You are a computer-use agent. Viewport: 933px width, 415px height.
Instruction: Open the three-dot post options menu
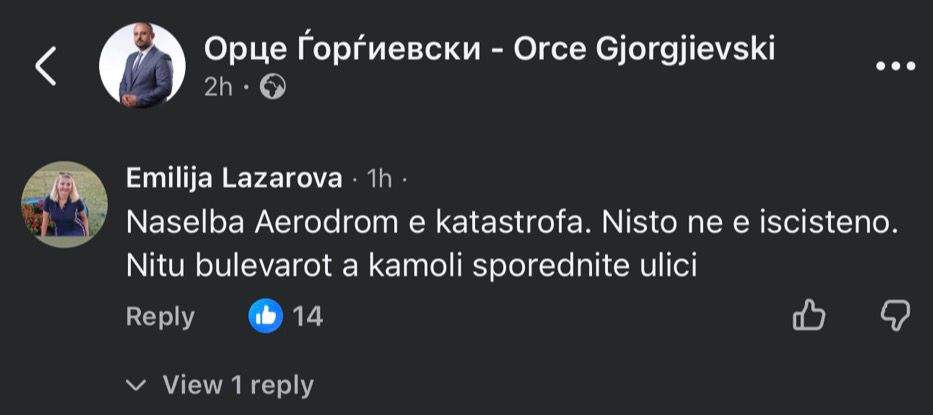[x=895, y=66]
